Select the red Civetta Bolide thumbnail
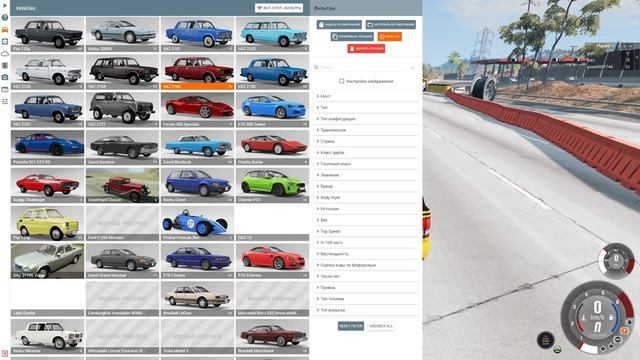Screen dimensions: 640x360 (273, 148)
